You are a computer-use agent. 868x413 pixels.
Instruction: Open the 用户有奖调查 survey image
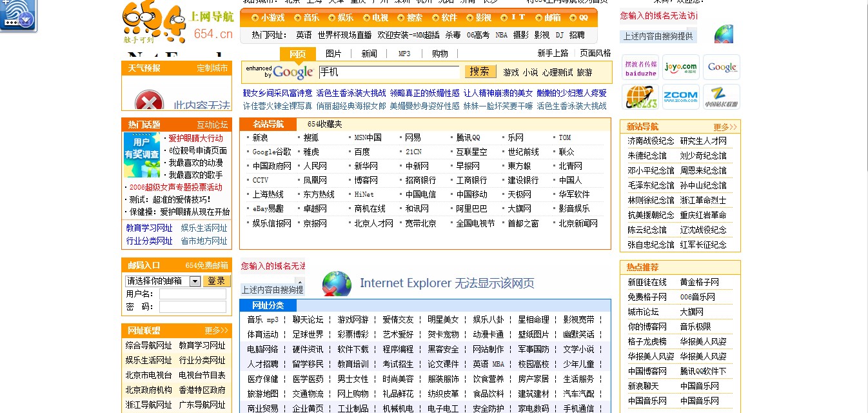click(141, 155)
